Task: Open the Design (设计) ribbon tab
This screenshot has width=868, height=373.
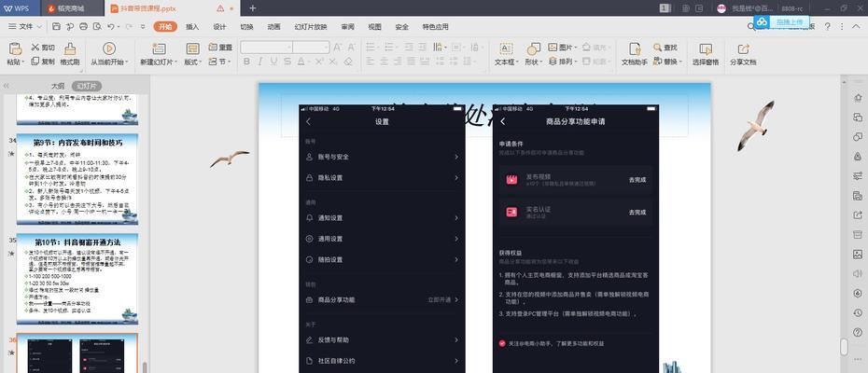Action: (x=219, y=26)
